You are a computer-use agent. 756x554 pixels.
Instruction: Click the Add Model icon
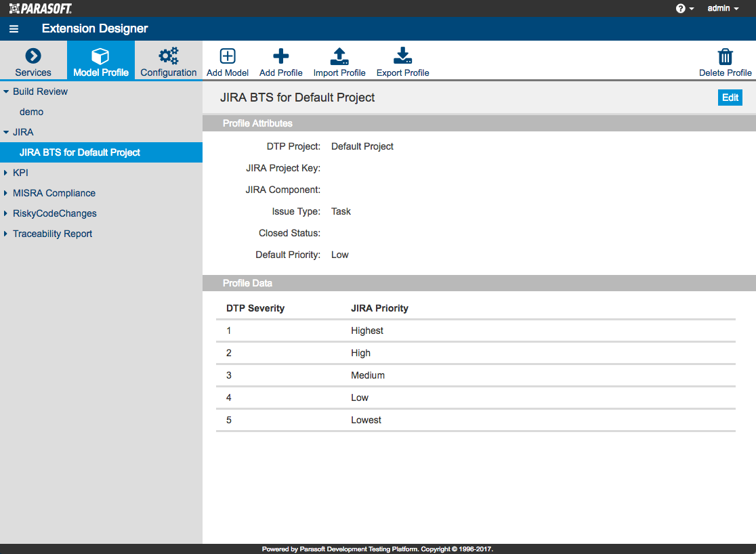coord(228,56)
